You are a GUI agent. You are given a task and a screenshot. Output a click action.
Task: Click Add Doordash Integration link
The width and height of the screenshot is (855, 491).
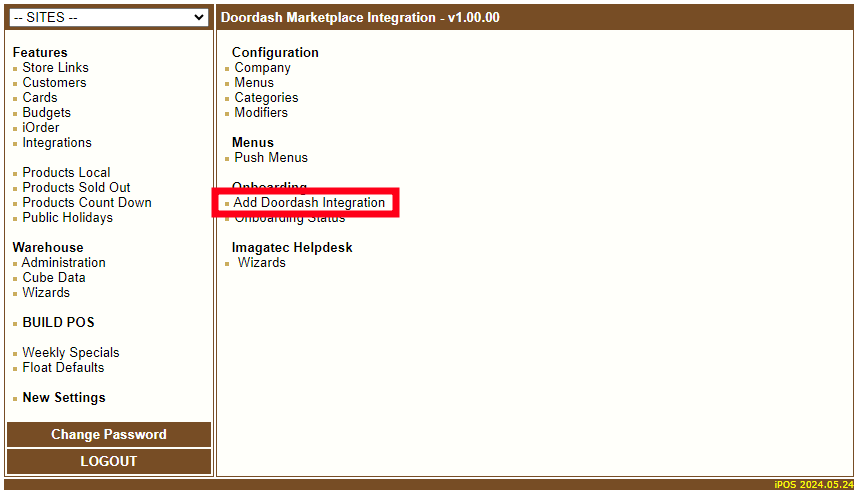tap(309, 203)
